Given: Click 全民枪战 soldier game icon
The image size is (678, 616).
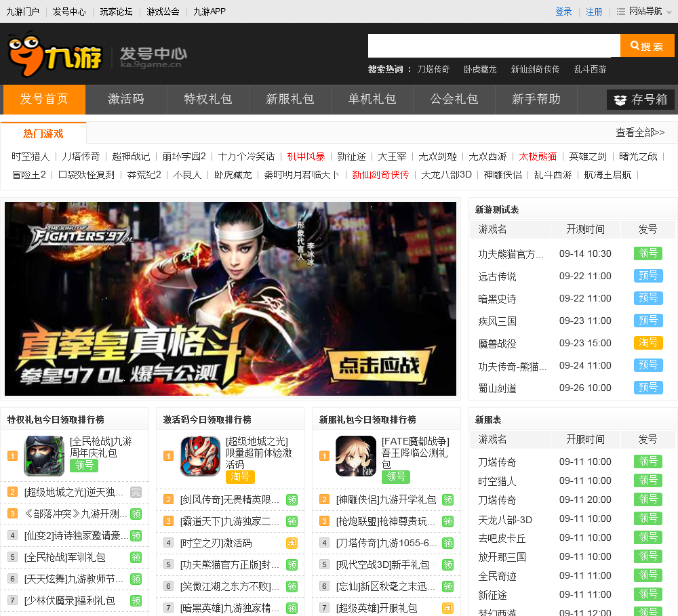Looking at the screenshot, I should tap(44, 455).
